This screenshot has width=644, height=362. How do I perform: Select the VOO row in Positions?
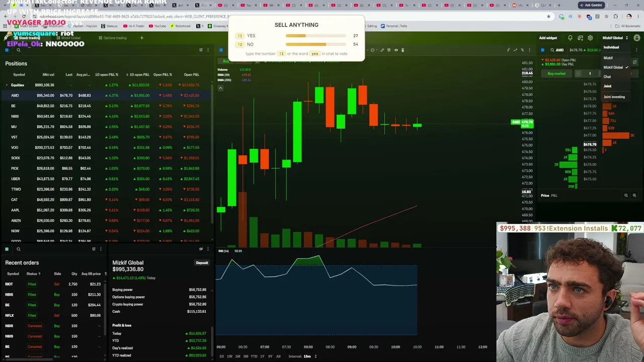(x=107, y=147)
